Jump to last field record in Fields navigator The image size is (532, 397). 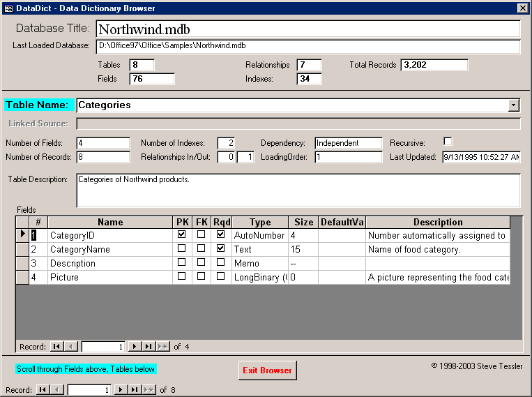tap(149, 346)
